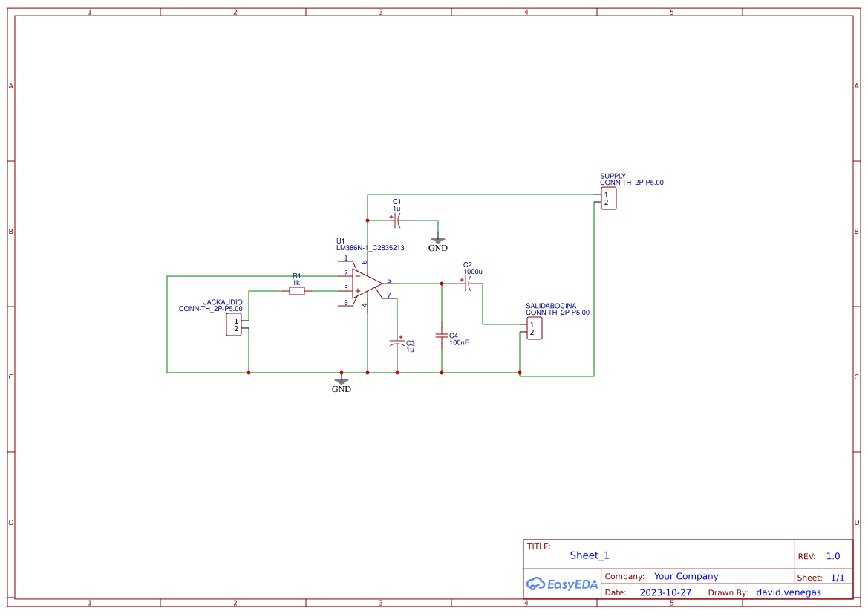Viewport: 868px width, 614px height.
Task: Select the lower GND ground symbol
Action: [x=342, y=380]
